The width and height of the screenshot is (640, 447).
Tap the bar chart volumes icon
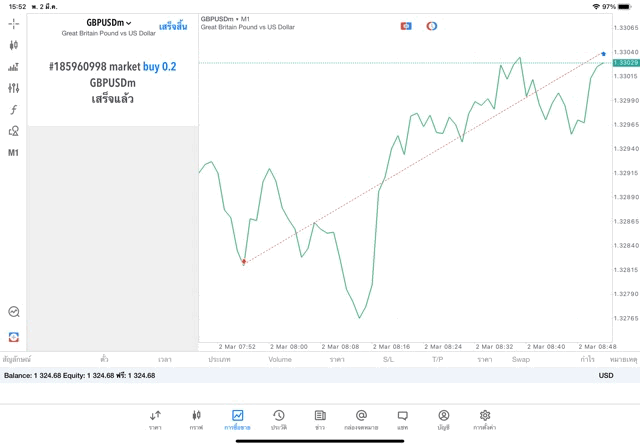click(13, 67)
